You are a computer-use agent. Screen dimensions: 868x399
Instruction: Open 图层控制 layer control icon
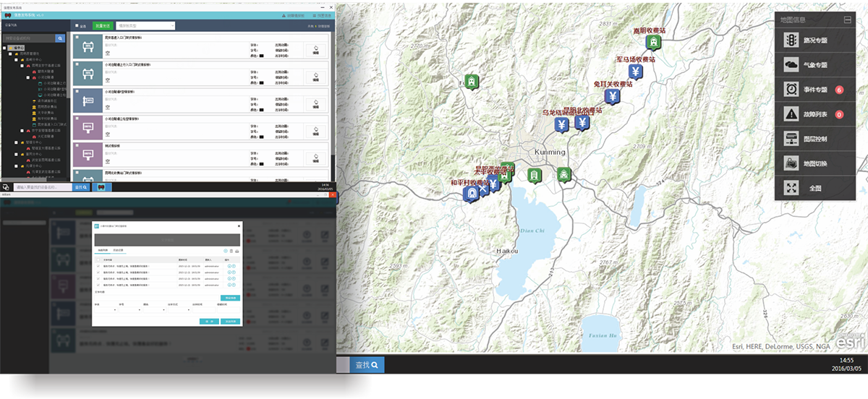coord(792,139)
